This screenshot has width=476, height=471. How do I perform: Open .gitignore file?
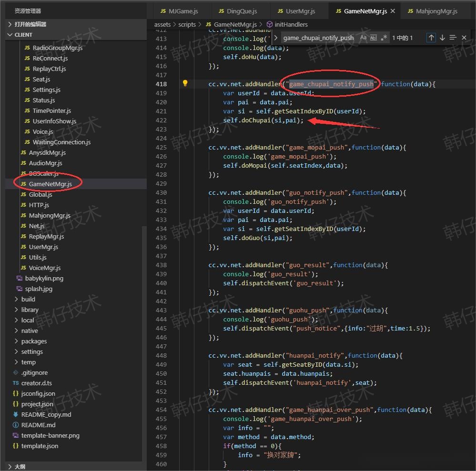click(34, 373)
